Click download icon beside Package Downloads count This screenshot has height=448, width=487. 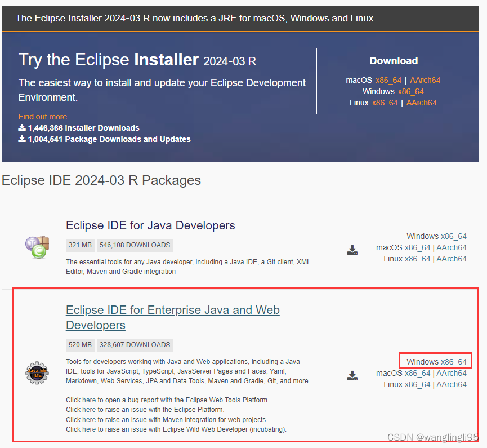pyautogui.click(x=22, y=139)
